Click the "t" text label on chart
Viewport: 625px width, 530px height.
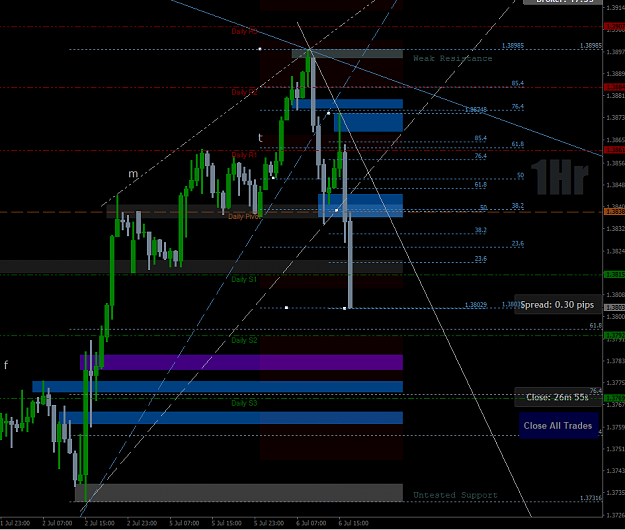point(260,138)
